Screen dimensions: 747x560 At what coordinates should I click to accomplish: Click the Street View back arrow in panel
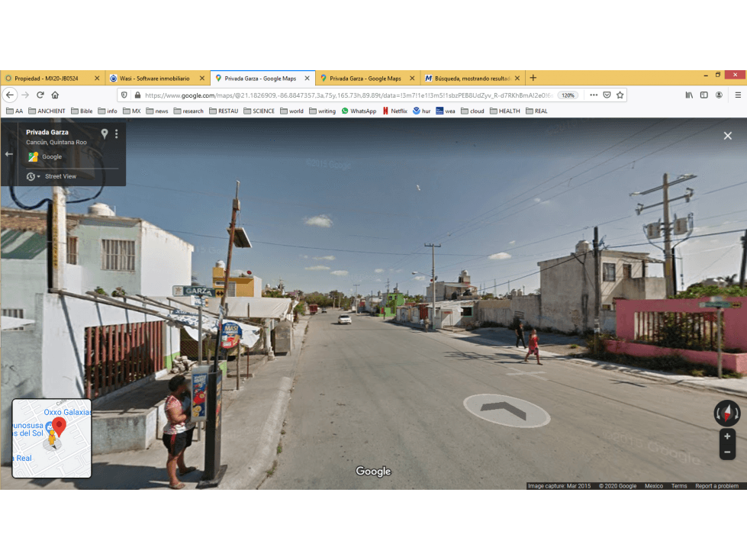8,154
